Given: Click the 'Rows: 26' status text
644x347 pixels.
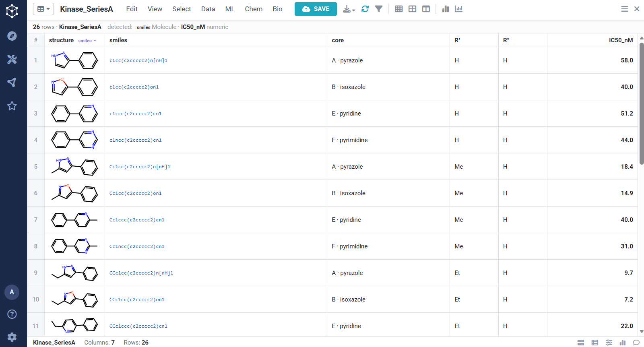Looking at the screenshot, I should [136, 343].
